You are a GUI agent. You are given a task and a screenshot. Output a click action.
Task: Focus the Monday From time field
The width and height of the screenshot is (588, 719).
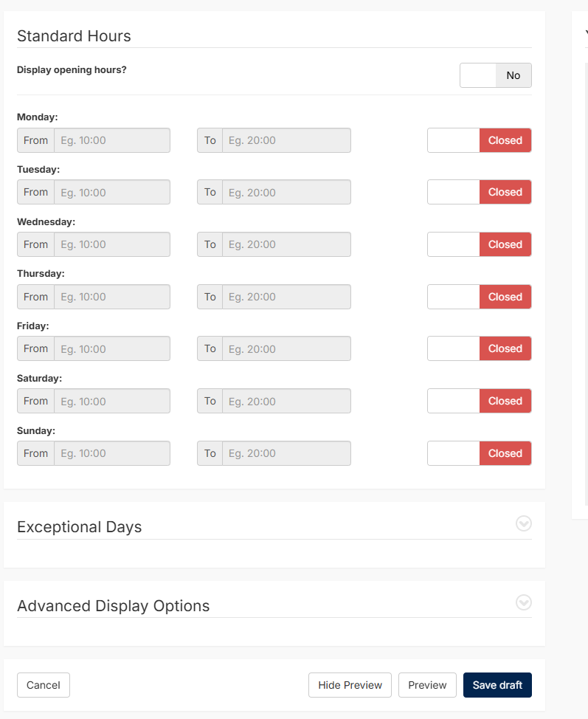[x=112, y=140]
